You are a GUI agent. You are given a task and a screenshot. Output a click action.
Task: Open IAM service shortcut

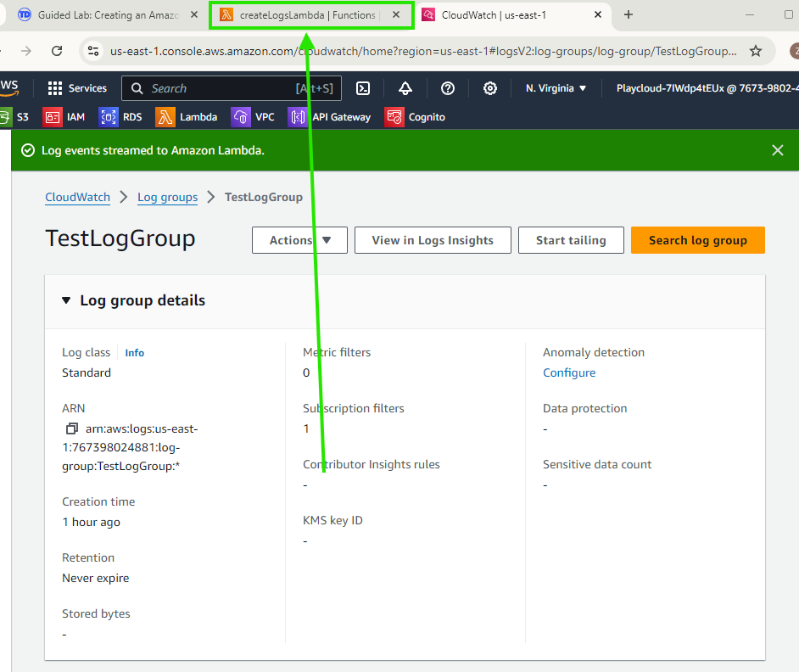[64, 117]
